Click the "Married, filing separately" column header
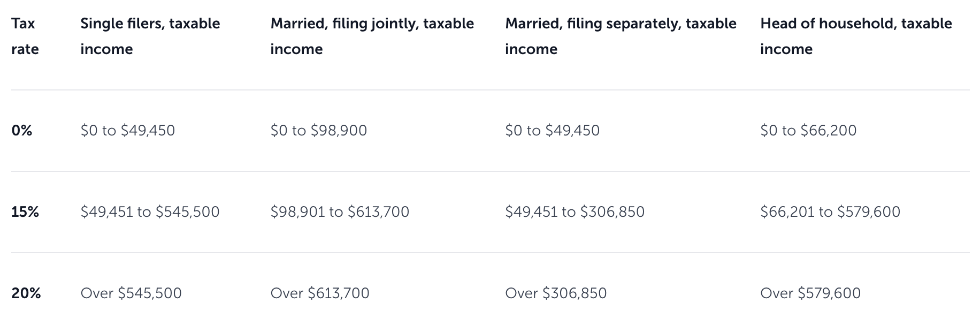 tap(621, 36)
